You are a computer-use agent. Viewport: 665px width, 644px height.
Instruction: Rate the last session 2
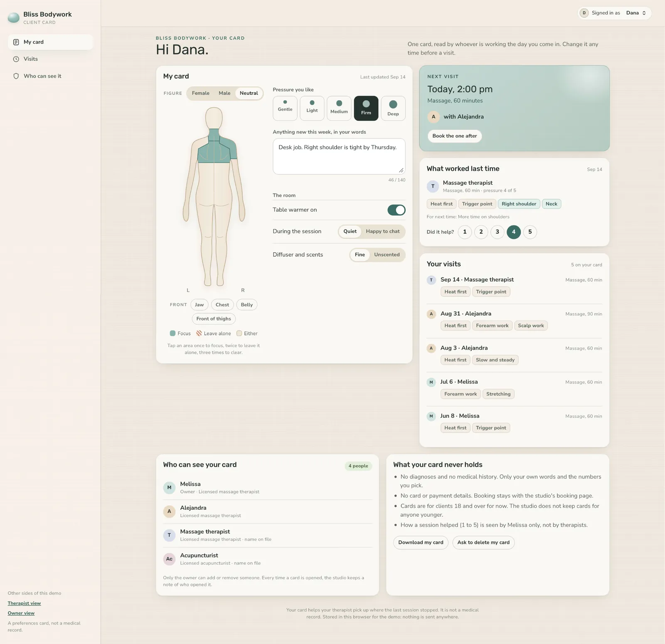coord(481,232)
